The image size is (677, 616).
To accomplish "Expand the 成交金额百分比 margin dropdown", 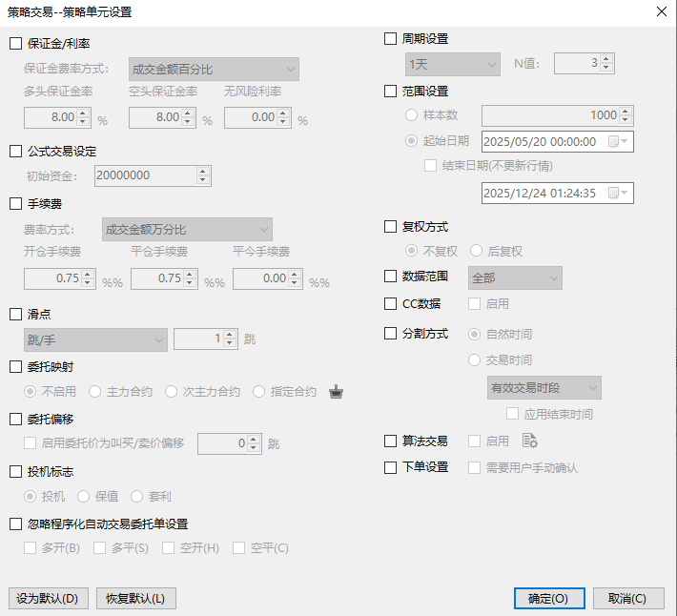I will 214,70.
